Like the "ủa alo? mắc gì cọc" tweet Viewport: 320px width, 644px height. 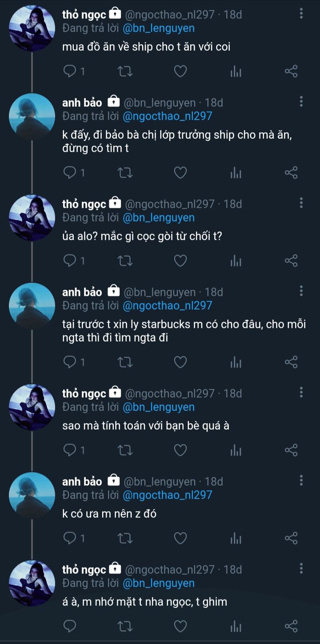click(x=180, y=261)
